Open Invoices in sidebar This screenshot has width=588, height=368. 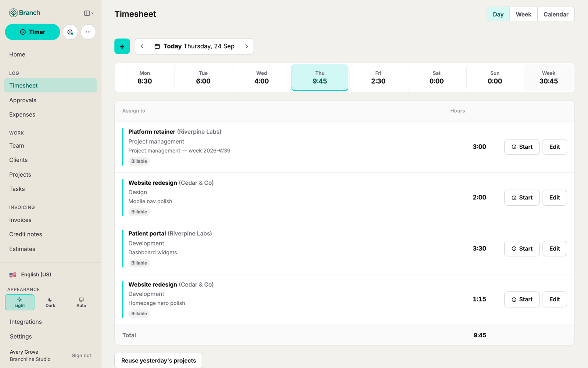[x=50, y=220]
